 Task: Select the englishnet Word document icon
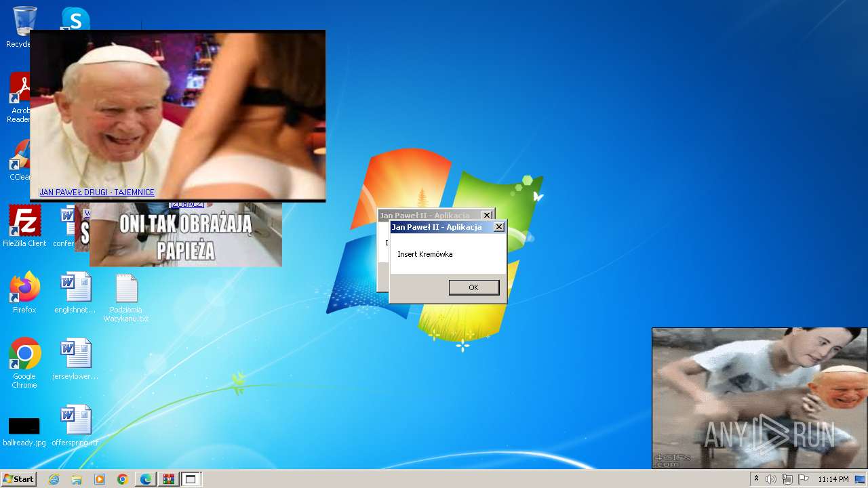[75, 293]
